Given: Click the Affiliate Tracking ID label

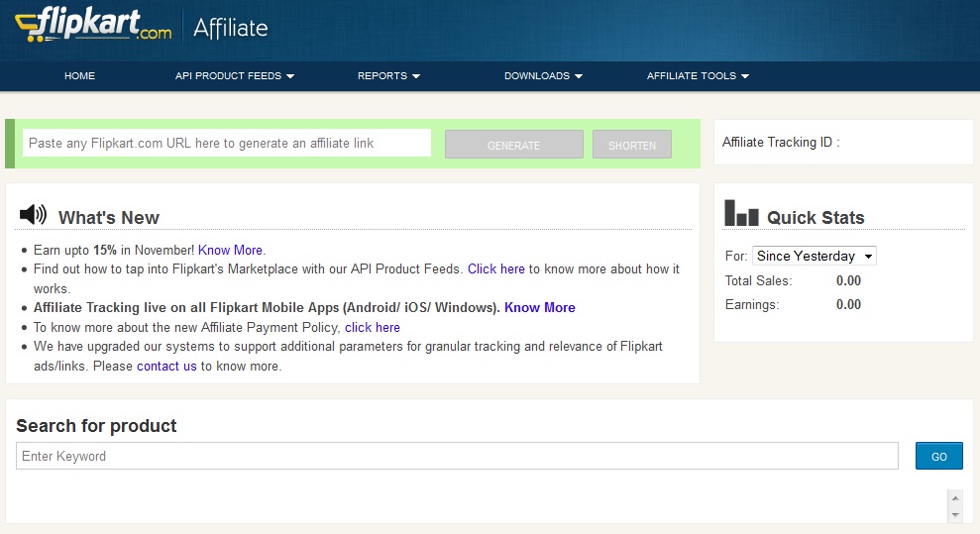Looking at the screenshot, I should click(x=781, y=143).
